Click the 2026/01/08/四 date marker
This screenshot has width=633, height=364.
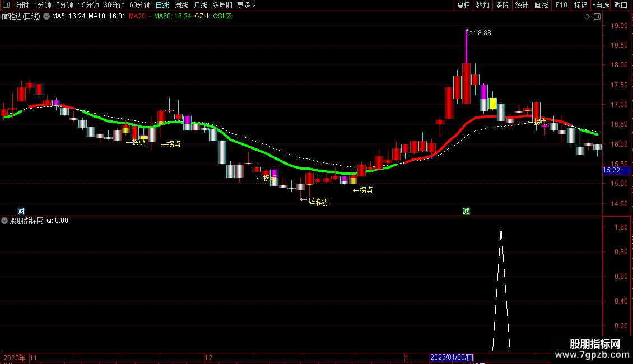pyautogui.click(x=452, y=357)
